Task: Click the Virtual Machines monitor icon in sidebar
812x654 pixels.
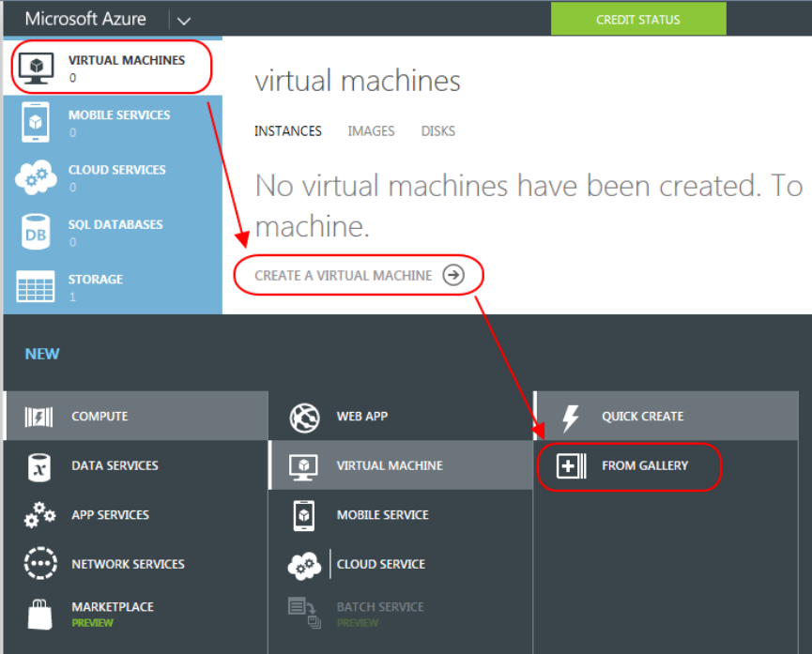Action: (x=36, y=68)
